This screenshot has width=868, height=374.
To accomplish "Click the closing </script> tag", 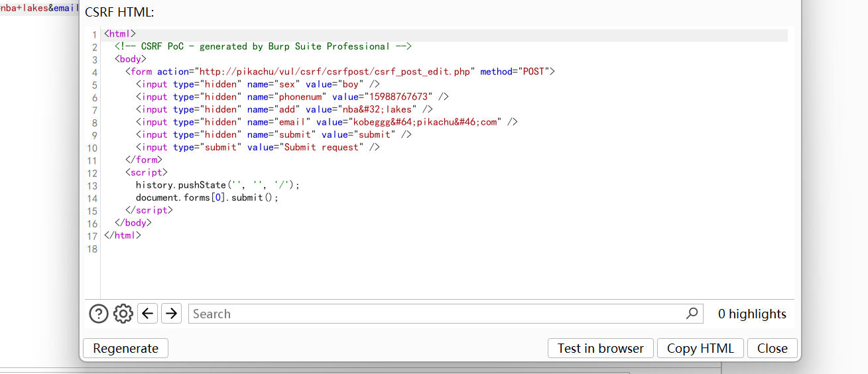I will coord(149,210).
